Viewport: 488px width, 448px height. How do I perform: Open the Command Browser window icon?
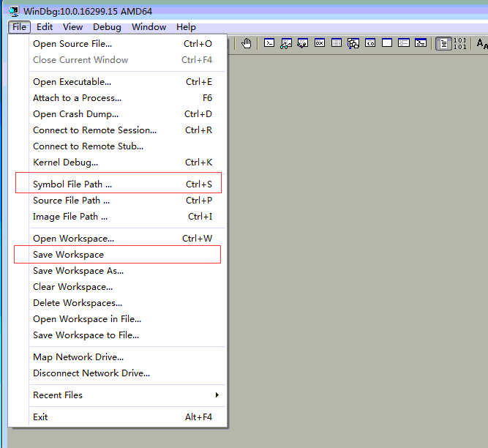[421, 43]
